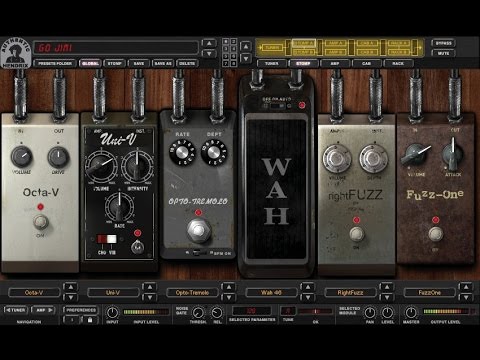
Task: Click the down arrow next to Opto-Tremolo slot
Action: [x=229, y=297]
